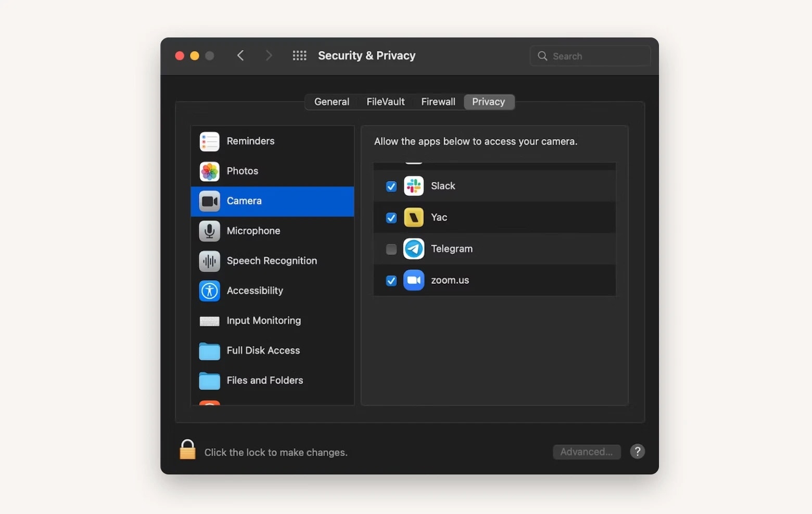Switch to the FileVault tab
The image size is (812, 514).
click(385, 102)
